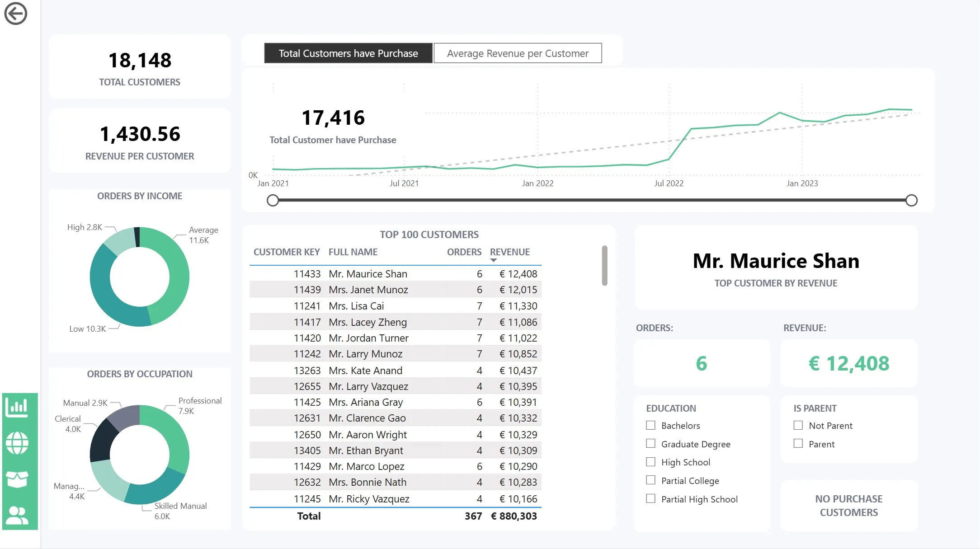980x549 pixels.
Task: Open the customers people page icon
Action: [x=17, y=515]
